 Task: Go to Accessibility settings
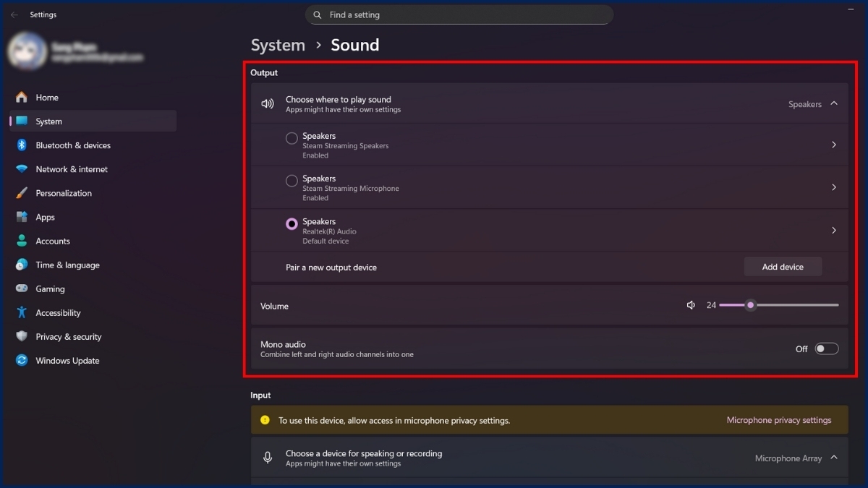(58, 313)
